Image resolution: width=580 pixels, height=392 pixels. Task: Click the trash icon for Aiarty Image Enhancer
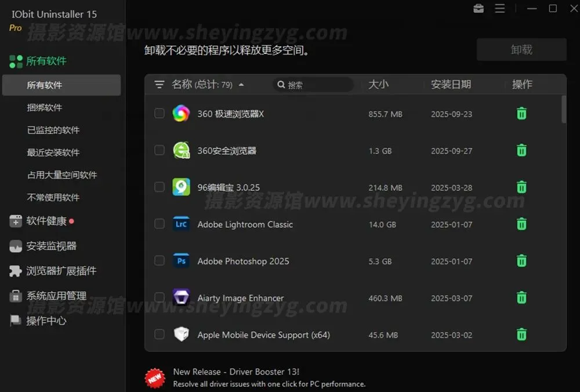pyautogui.click(x=521, y=297)
